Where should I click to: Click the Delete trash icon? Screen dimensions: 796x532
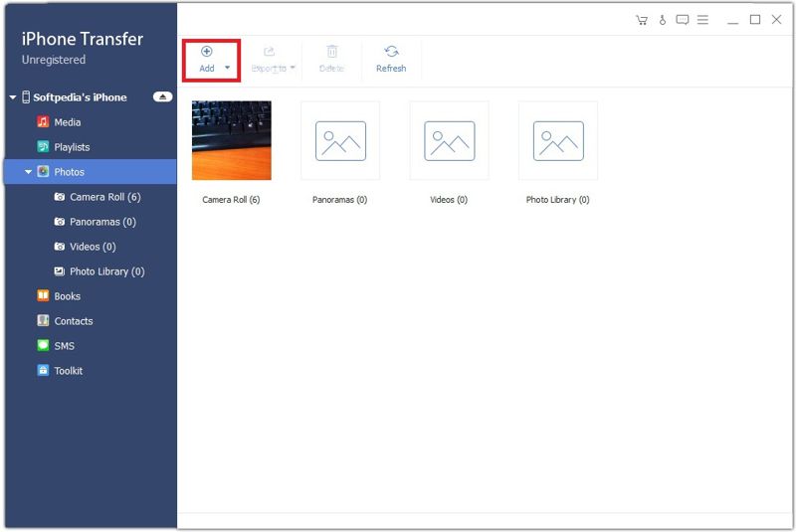(332, 52)
